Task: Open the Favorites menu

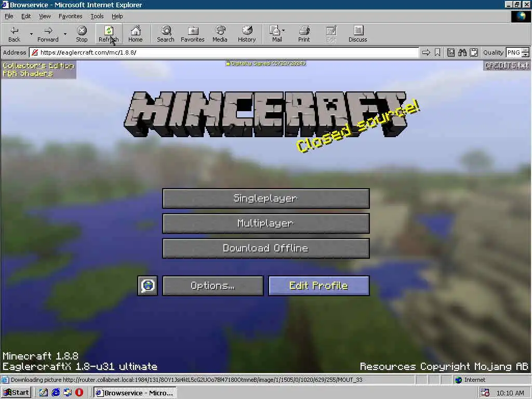Action: [70, 16]
